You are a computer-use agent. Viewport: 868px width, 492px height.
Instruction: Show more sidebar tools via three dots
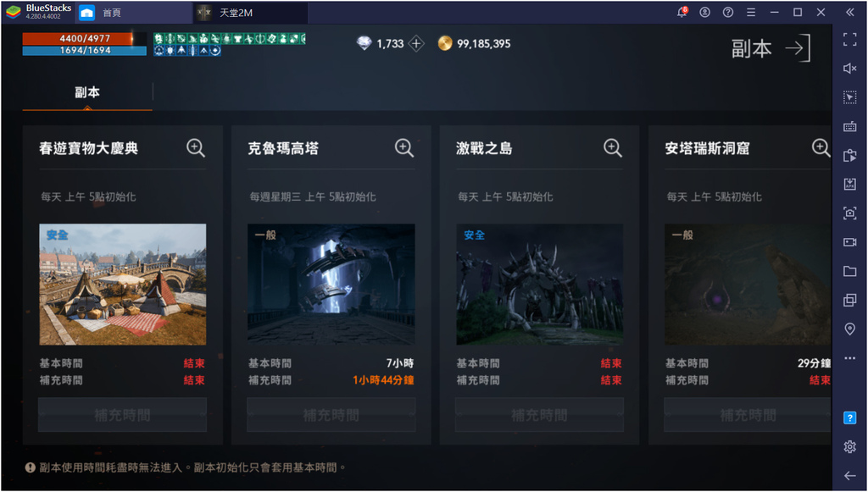849,358
